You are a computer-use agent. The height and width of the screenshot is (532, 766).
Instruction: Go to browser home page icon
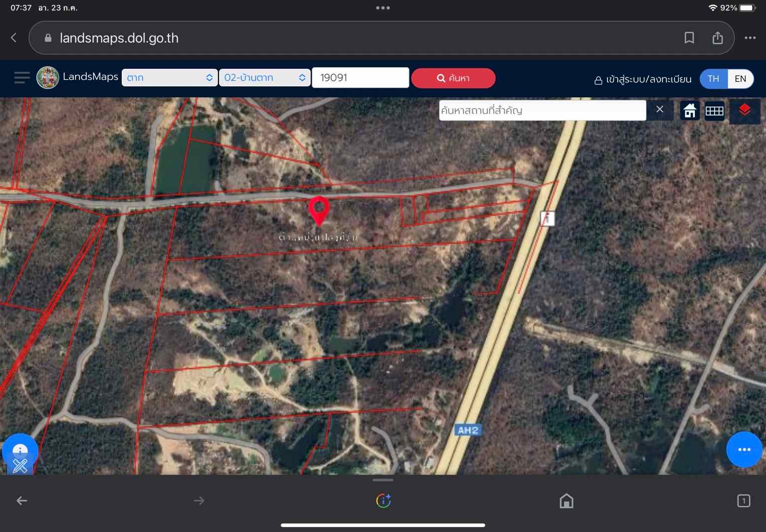click(x=567, y=501)
